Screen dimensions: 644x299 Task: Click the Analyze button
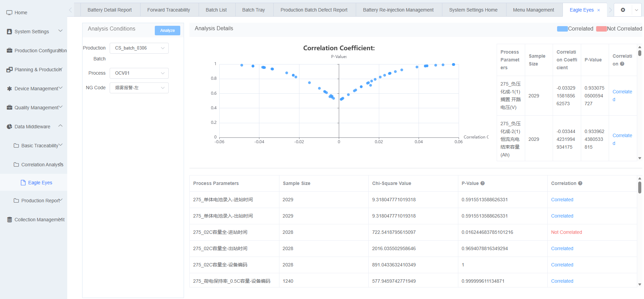click(167, 31)
